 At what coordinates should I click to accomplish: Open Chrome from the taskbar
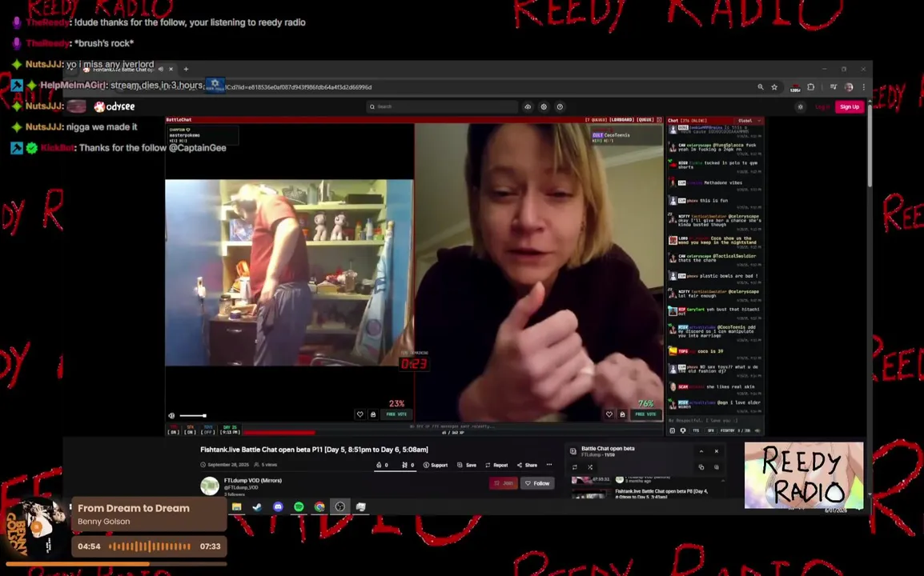[x=319, y=507]
